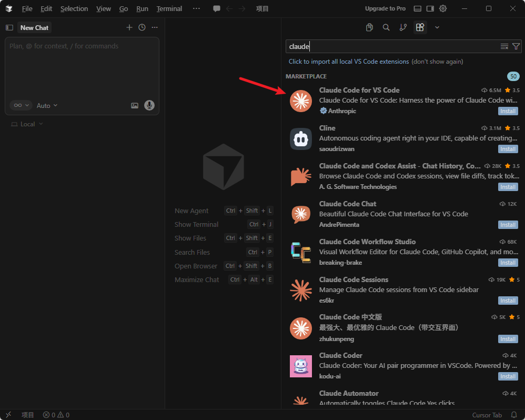Open the Edit menu
The width and height of the screenshot is (525, 420).
click(46, 9)
